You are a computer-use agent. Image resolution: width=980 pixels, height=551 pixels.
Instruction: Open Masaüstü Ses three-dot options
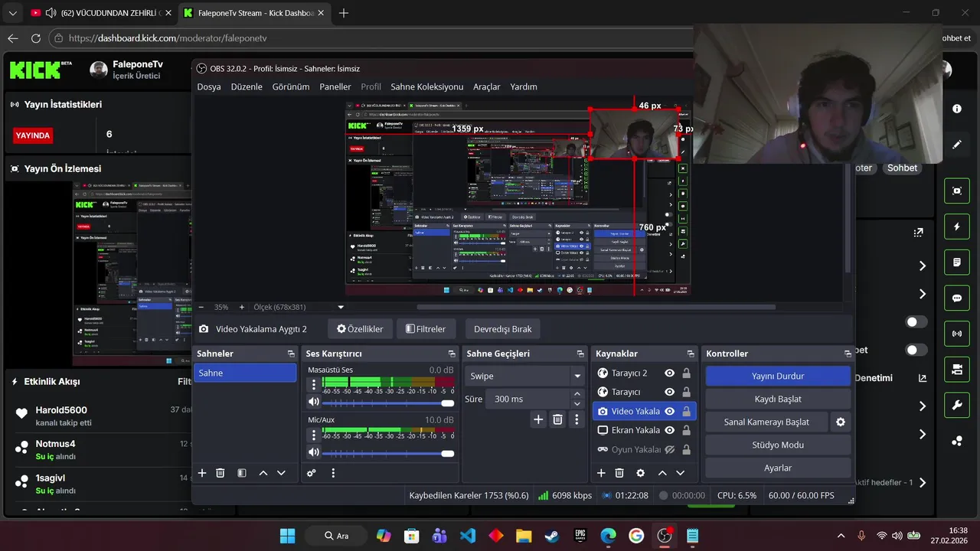[x=314, y=385]
